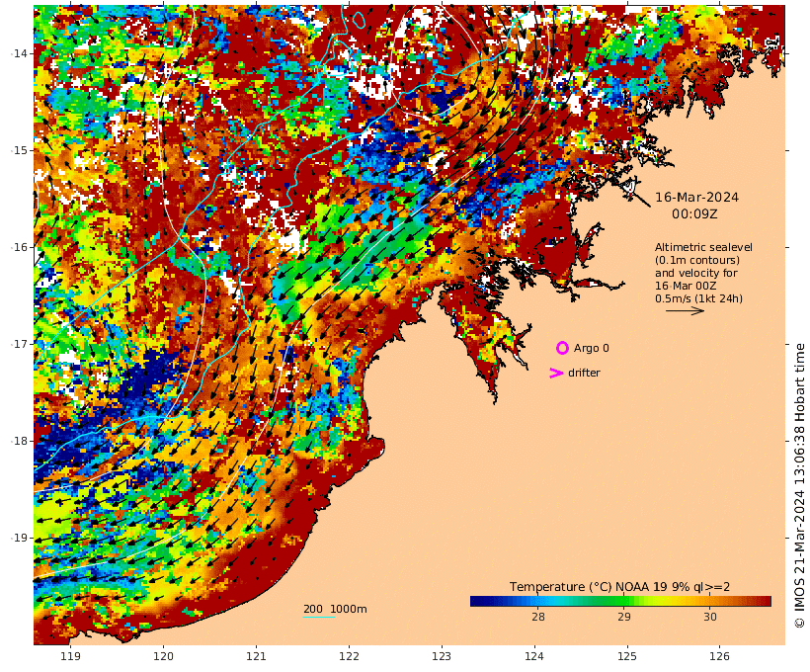810x672 pixels.
Task: Click the time text '00:09Z'
Action: [694, 214]
